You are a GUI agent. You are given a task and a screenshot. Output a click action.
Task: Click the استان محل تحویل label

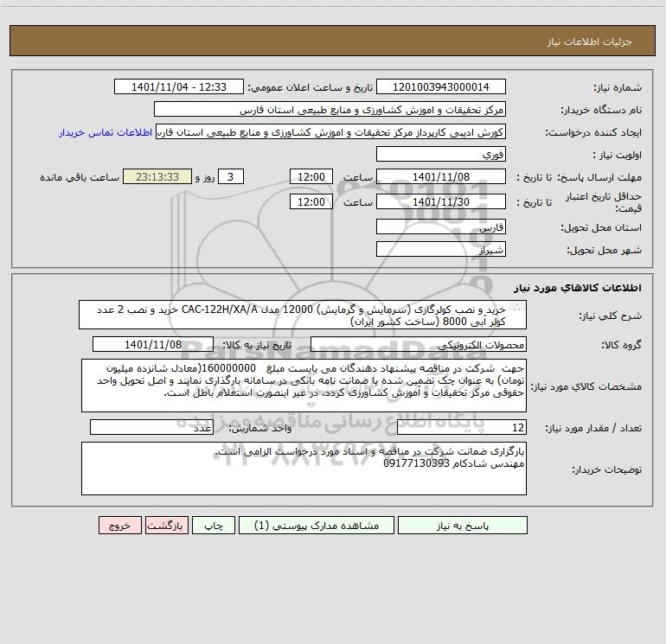pyautogui.click(x=601, y=228)
